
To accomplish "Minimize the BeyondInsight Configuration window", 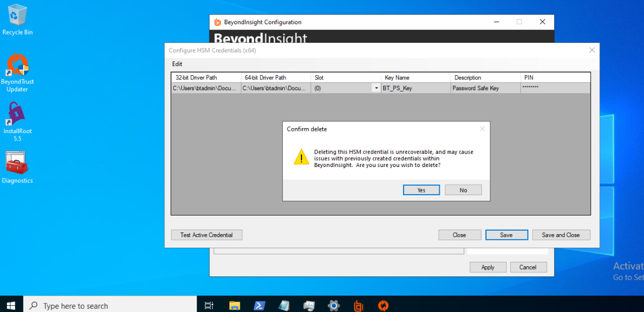I will point(496,22).
